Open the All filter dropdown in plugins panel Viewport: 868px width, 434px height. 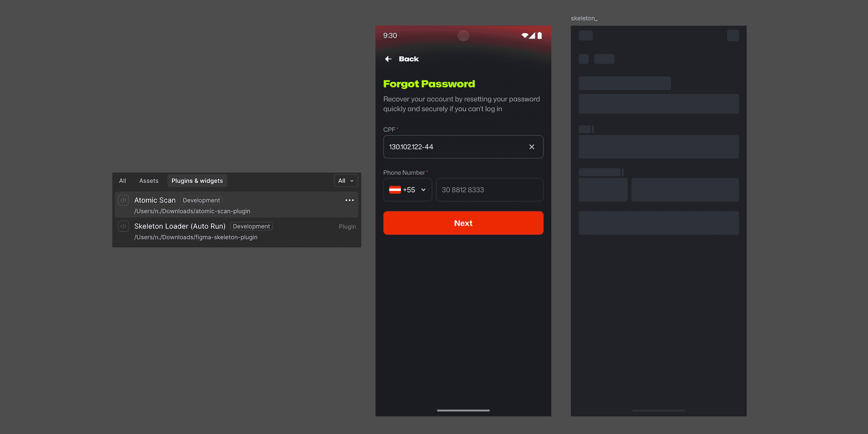tap(346, 181)
